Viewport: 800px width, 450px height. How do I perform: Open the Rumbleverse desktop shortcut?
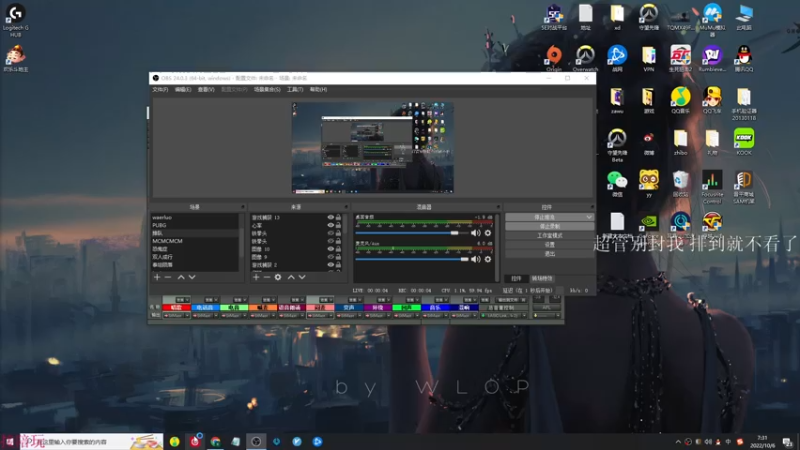712,57
